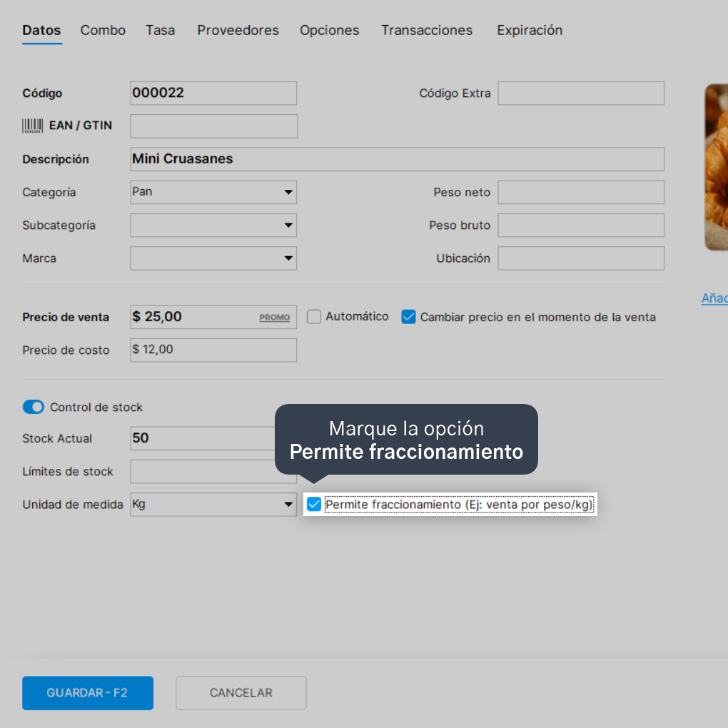This screenshot has height=728, width=728.
Task: Uncheck Permite fraccionamiento option
Action: (314, 504)
